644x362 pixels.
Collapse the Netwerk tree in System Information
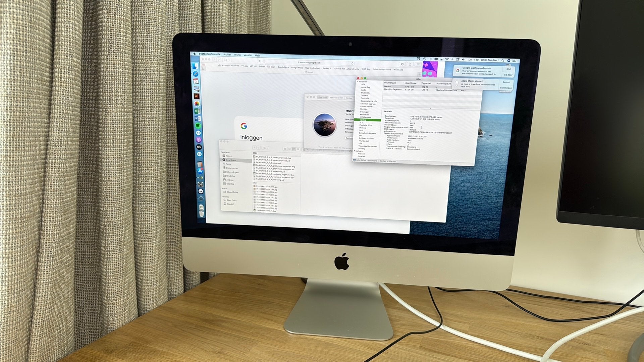(355, 151)
